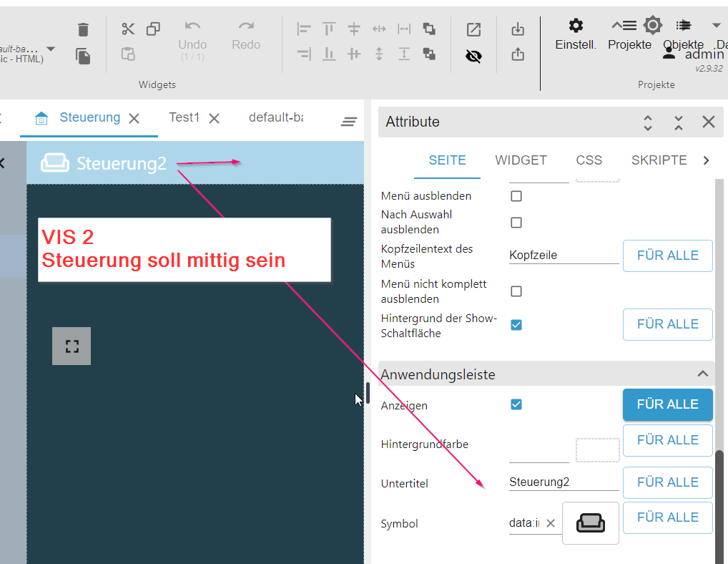This screenshot has width=728, height=564.
Task: Click FÜR ALLE beside Kopfzeilentext des Menüs
Action: tap(667, 256)
